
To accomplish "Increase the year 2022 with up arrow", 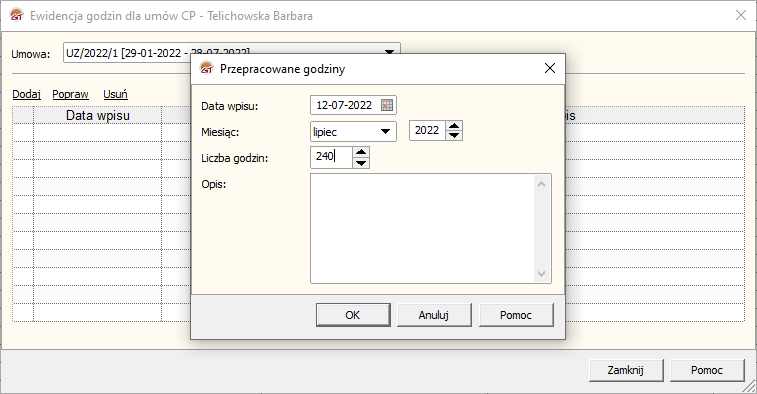I will click(454, 126).
